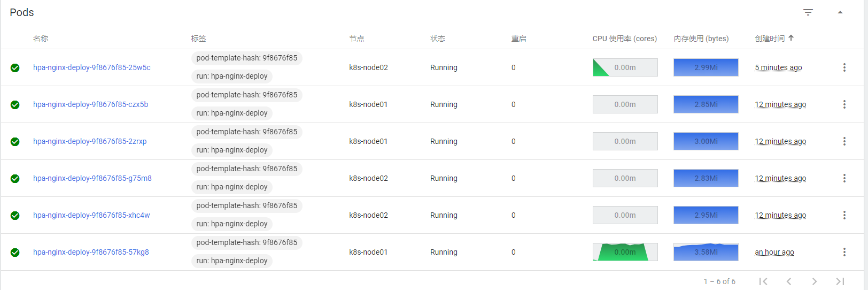Open pod hpa-nginx-deploy-9f8676f85-czx5b link
This screenshot has width=868, height=290.
[91, 104]
